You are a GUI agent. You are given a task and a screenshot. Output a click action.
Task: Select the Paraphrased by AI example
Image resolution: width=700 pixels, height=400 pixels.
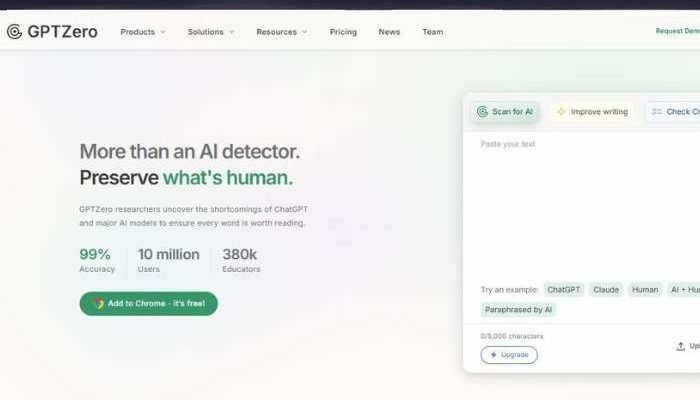click(x=519, y=310)
